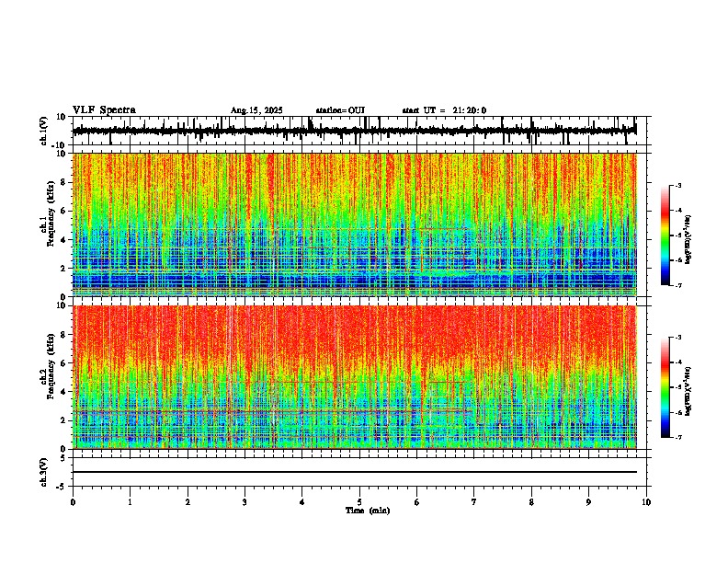728x563 pixels.
Task: Click the "ch.3(V)" axis label
Action: (x=44, y=473)
